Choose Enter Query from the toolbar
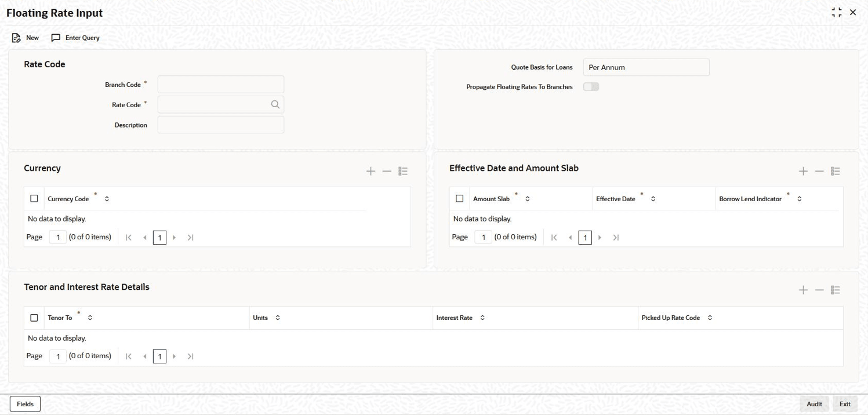The height and width of the screenshot is (415, 868). pos(75,38)
